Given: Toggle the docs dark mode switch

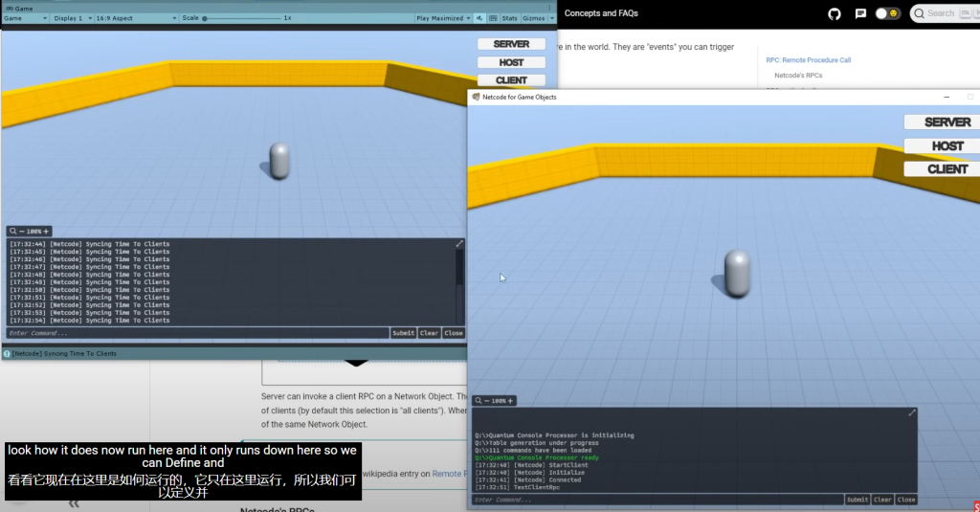Looking at the screenshot, I should click(887, 13).
